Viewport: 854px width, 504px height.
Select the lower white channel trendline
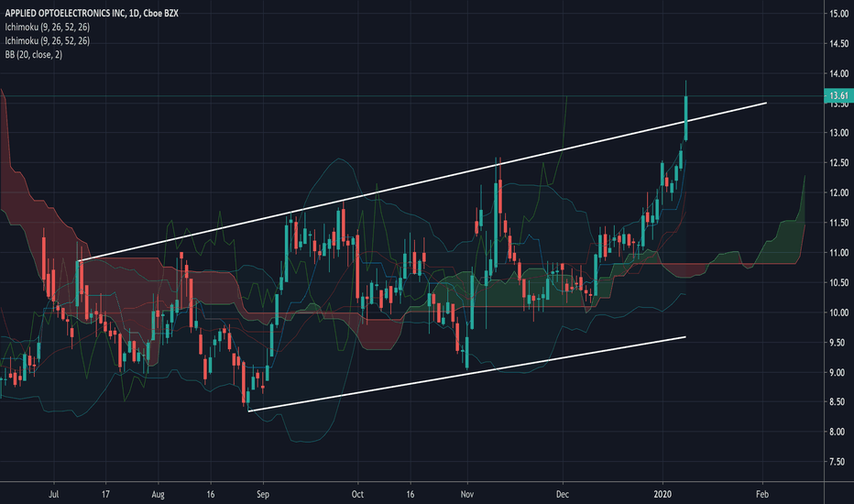(466, 374)
